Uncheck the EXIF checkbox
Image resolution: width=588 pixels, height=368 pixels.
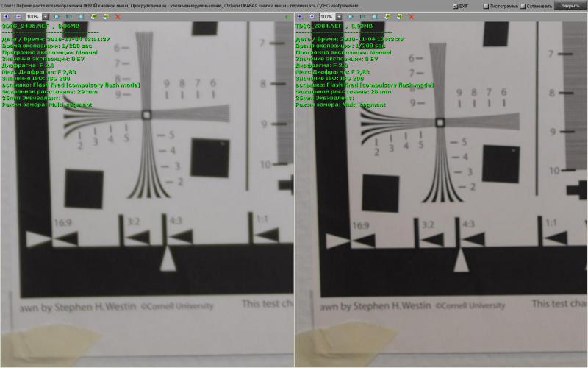[455, 7]
